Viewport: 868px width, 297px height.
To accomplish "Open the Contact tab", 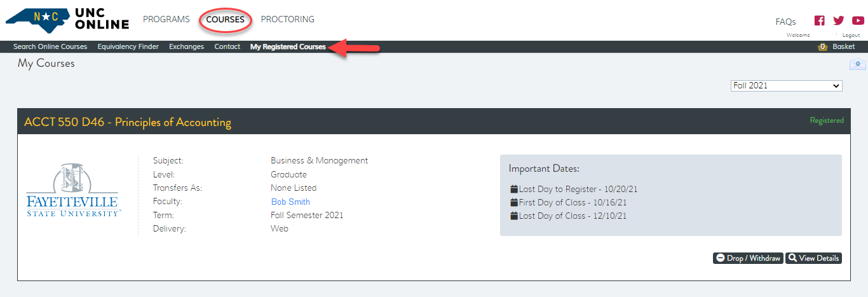I will click(x=227, y=47).
